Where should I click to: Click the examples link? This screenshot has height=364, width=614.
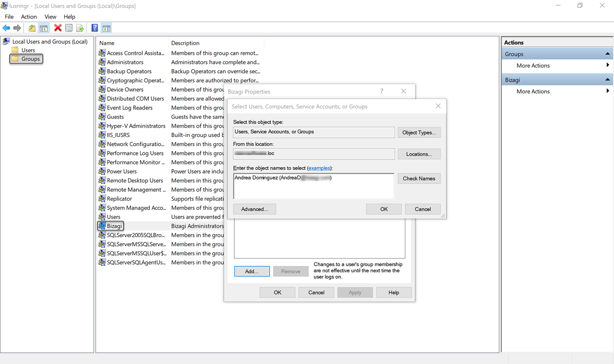pyautogui.click(x=319, y=168)
